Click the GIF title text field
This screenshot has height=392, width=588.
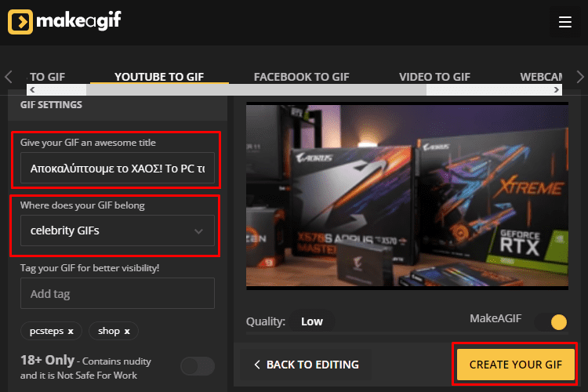click(x=118, y=168)
